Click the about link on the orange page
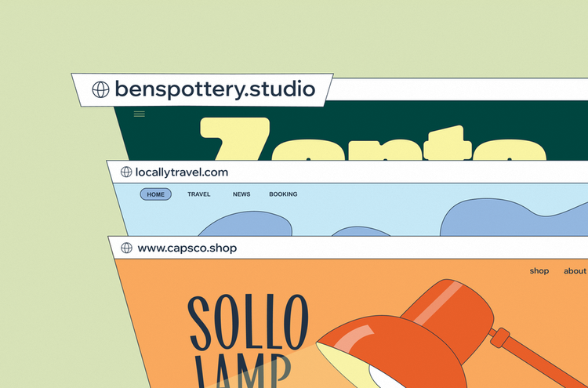The image size is (588, 388). click(575, 271)
